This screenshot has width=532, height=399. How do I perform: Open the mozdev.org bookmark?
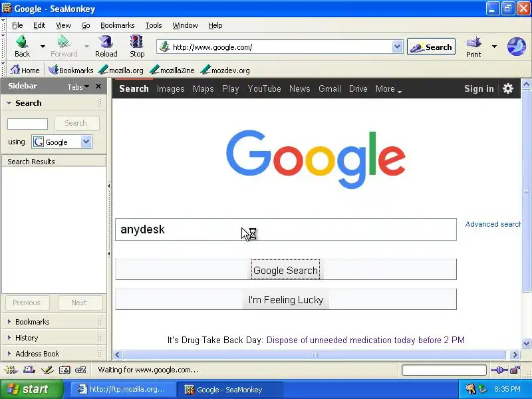coord(225,70)
